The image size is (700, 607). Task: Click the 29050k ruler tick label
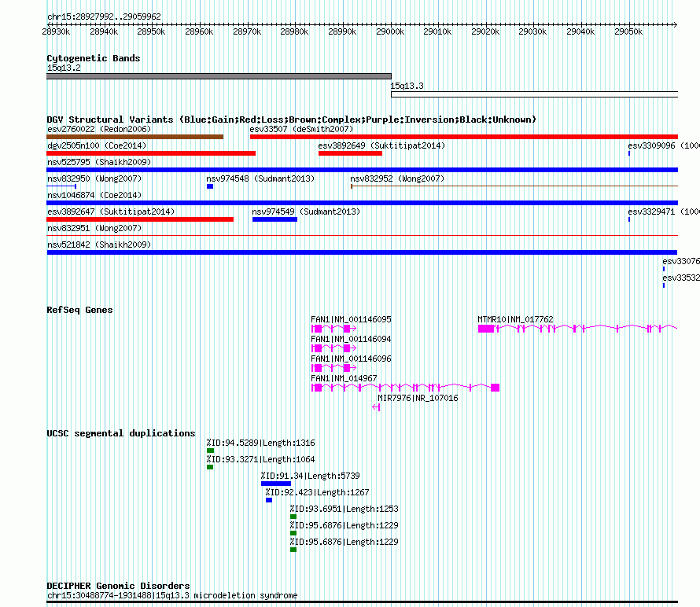point(628,31)
